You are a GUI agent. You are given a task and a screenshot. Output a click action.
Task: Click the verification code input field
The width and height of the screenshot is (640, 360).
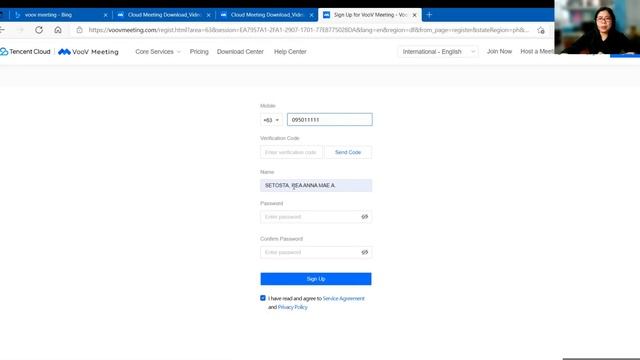click(x=291, y=152)
